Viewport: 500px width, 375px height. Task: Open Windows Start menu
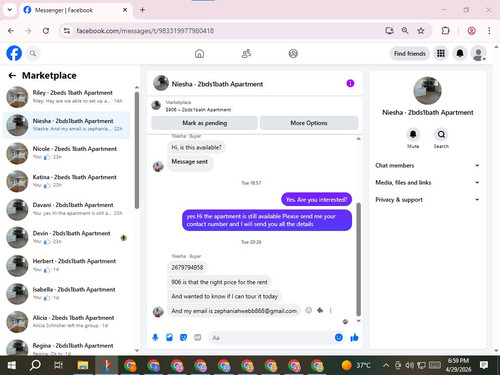(11, 365)
